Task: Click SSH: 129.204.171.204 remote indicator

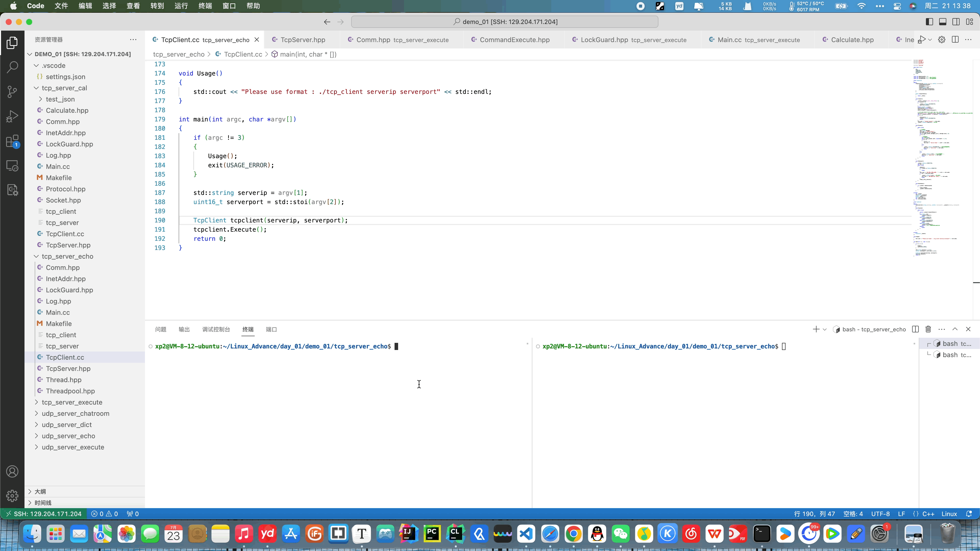Action: point(43,514)
